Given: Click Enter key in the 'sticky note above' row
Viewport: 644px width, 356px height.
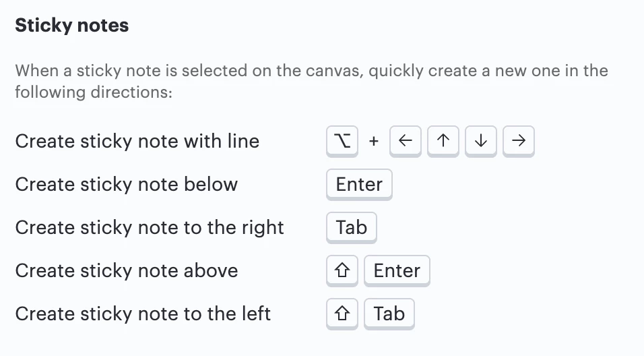Looking at the screenshot, I should (x=397, y=270).
